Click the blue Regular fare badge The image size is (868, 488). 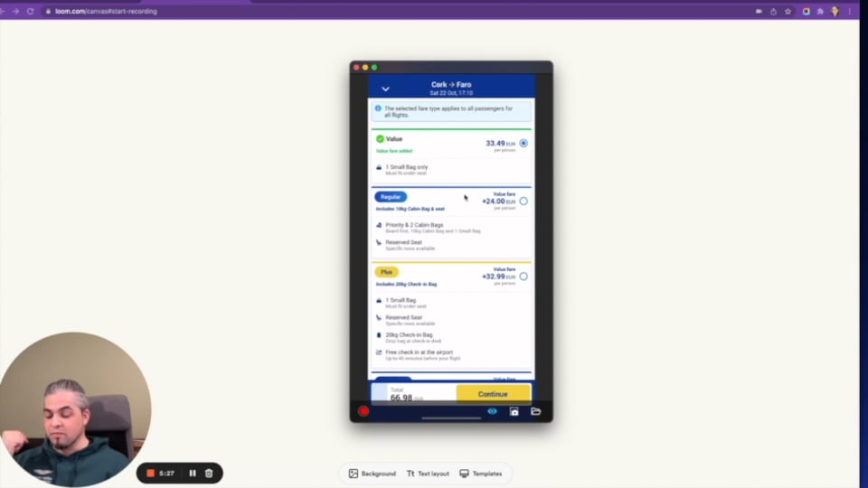(x=391, y=197)
